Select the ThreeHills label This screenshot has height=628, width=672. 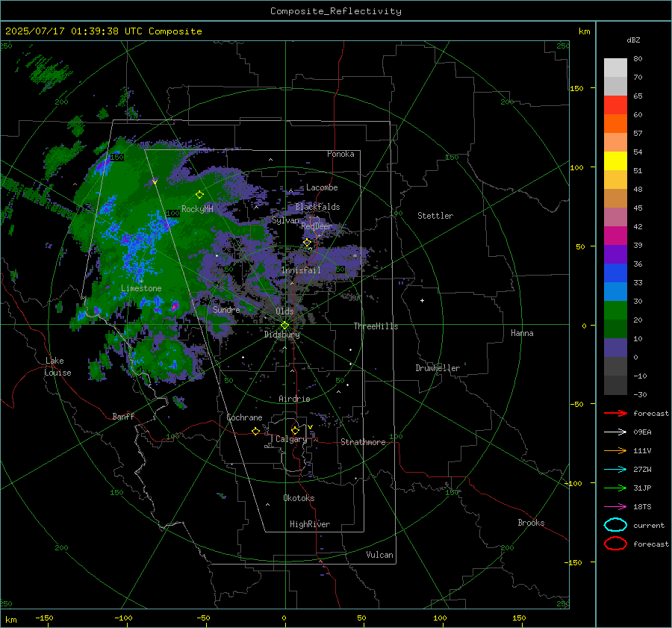pos(376,326)
